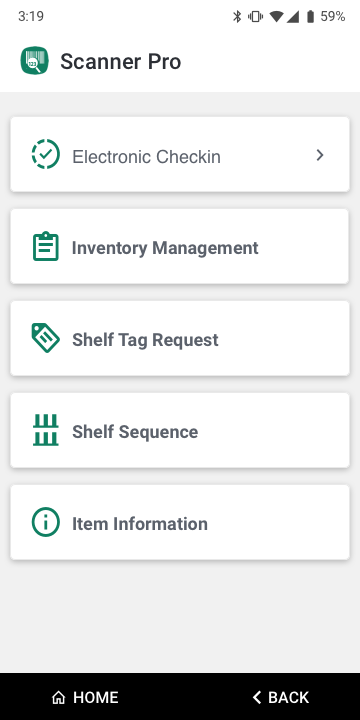This screenshot has height=720, width=360.
Task: Tap the HOME button label
Action: coord(96,698)
